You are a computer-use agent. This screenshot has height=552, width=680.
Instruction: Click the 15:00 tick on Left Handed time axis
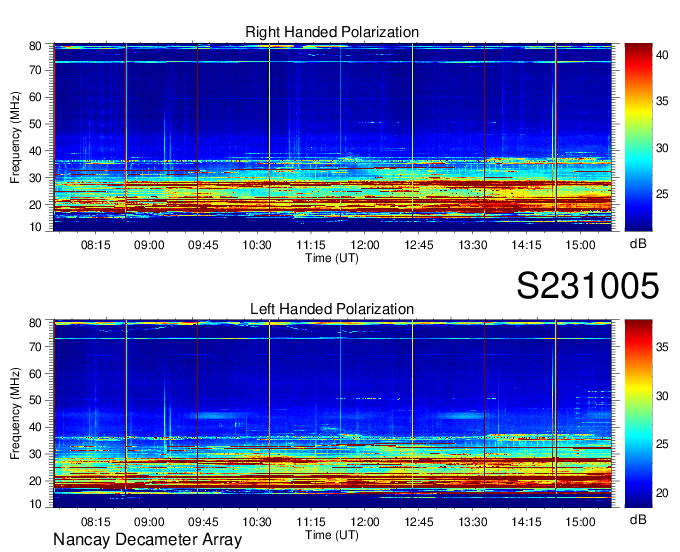tap(580, 522)
